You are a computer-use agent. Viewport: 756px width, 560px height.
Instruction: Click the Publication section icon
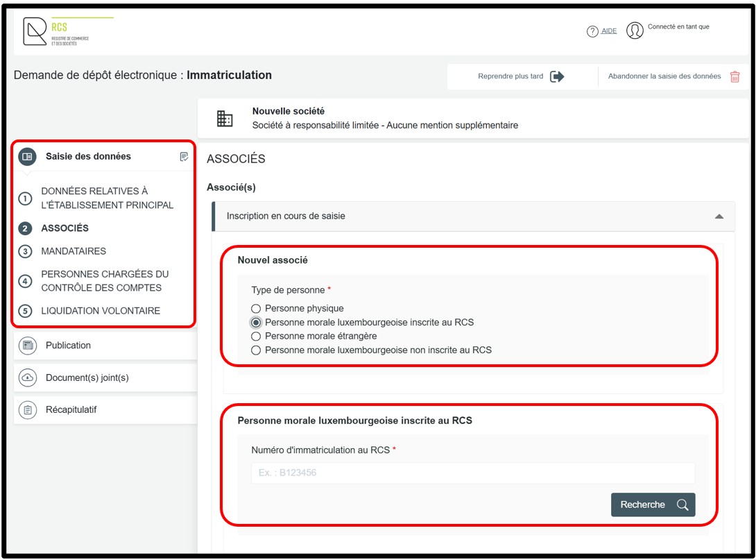click(28, 346)
